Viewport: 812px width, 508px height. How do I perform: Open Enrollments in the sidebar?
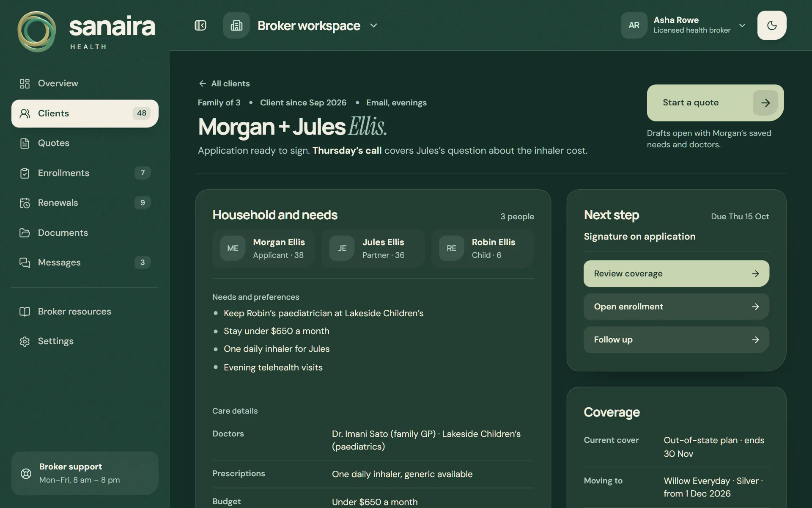coord(85,173)
